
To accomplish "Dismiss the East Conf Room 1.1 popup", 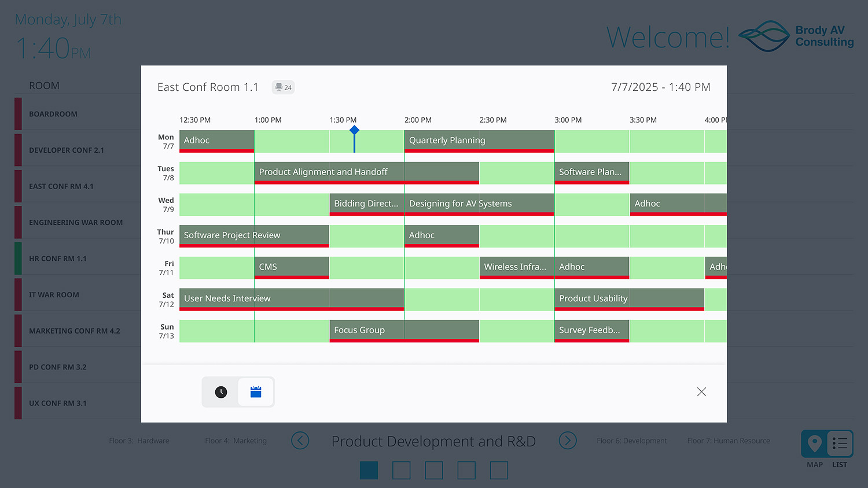I will [x=701, y=391].
